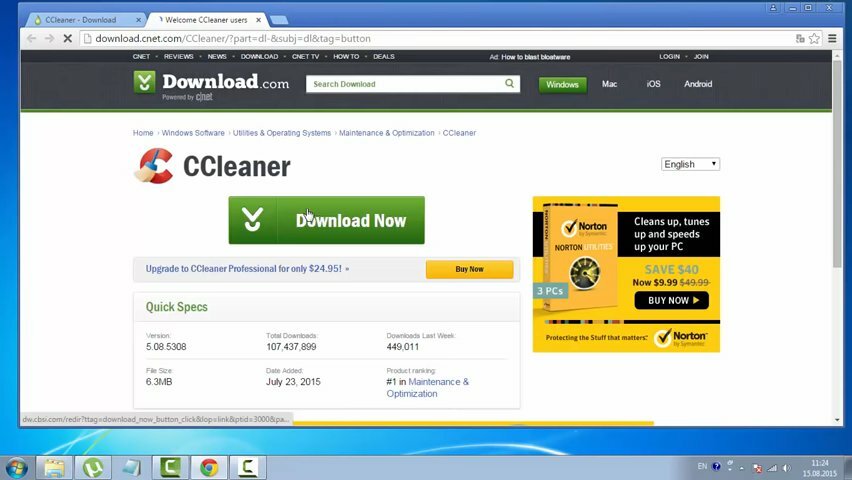Click the CCleaner broom logo

[x=154, y=166]
